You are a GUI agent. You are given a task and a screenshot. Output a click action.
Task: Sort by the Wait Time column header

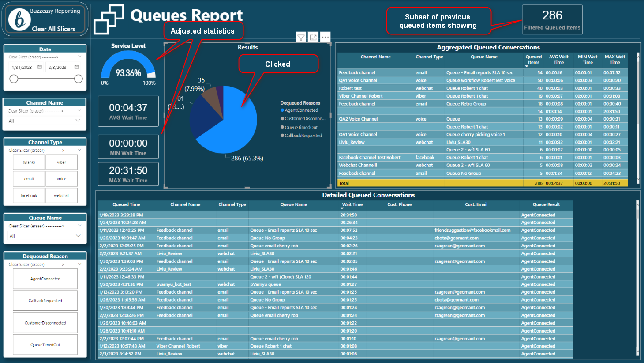(x=352, y=204)
